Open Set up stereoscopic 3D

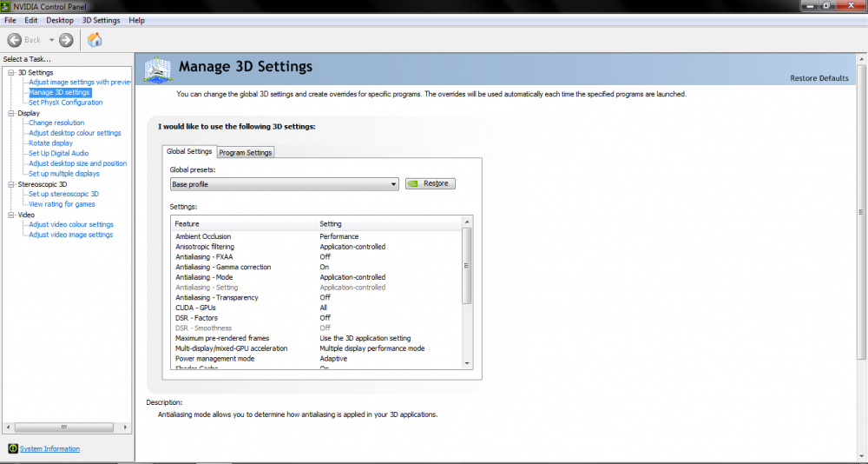coord(63,194)
